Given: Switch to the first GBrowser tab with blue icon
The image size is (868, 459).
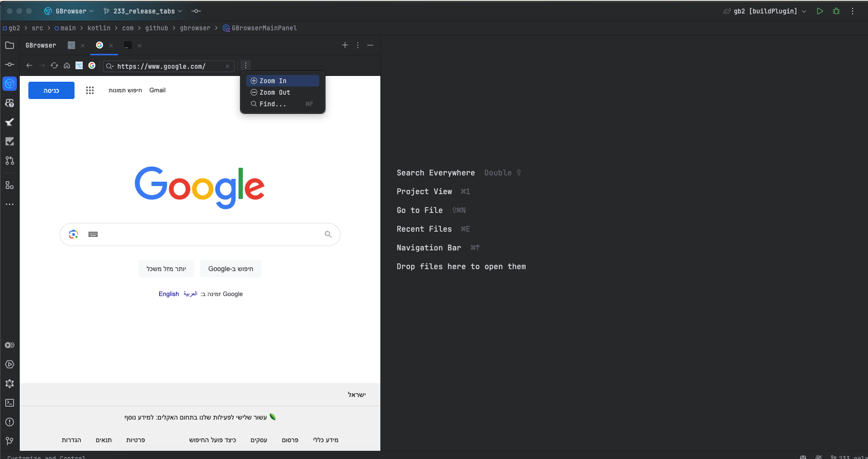Looking at the screenshot, I should point(71,45).
